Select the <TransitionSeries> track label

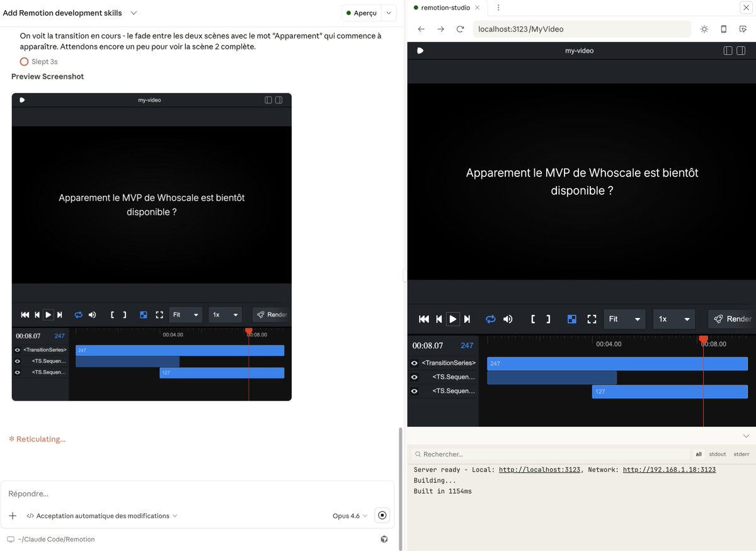449,363
